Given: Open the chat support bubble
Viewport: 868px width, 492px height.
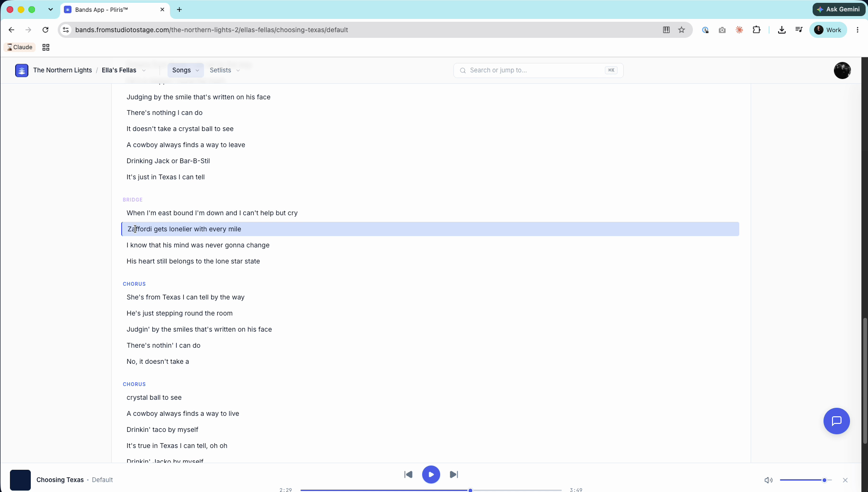Looking at the screenshot, I should (836, 421).
